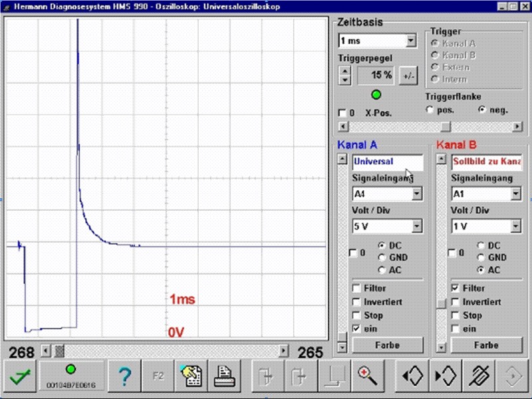The width and height of the screenshot is (532, 399).
Task: Click the Farbe button under Kanal A
Action: (388, 345)
